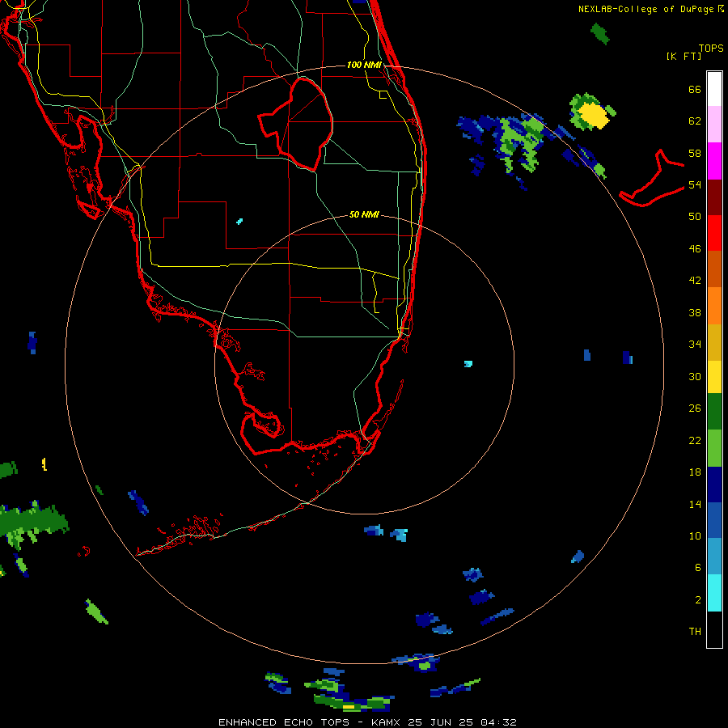Pick the light green swatch between 22 and 18
This screenshot has height=728, width=728.
(x=714, y=448)
